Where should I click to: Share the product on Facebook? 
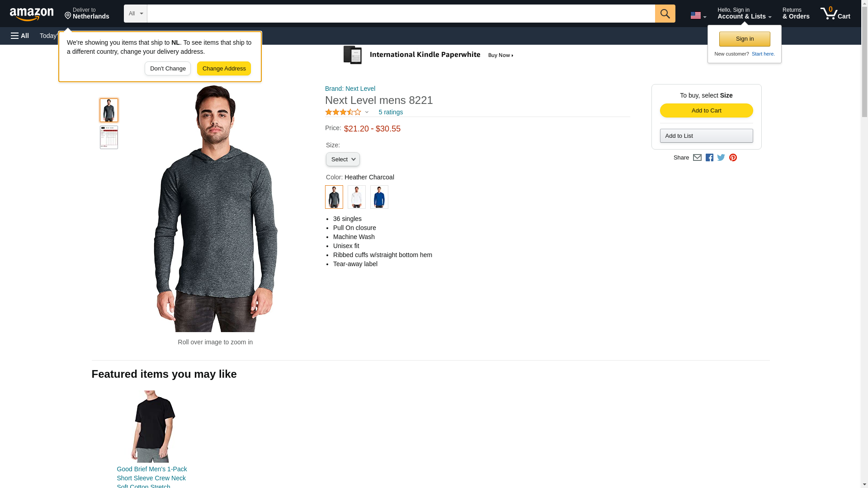pyautogui.click(x=709, y=158)
